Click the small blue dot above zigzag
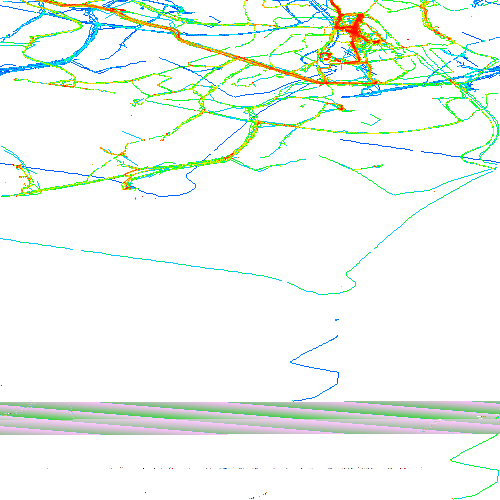 [x=337, y=320]
